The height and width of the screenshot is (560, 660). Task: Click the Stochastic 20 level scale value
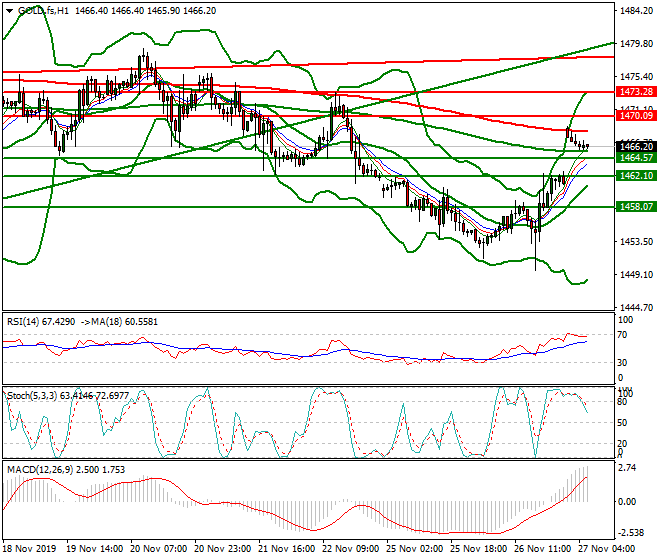(622, 443)
